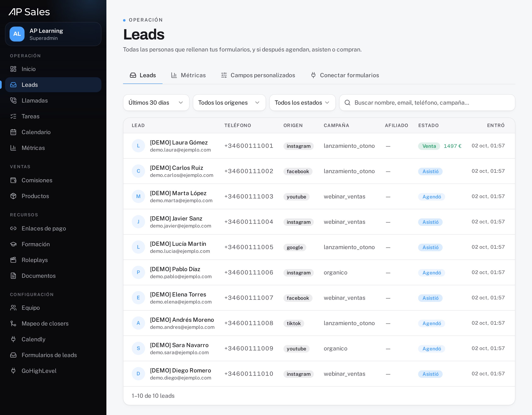Open Enlaces de pago link icon

click(x=13, y=229)
